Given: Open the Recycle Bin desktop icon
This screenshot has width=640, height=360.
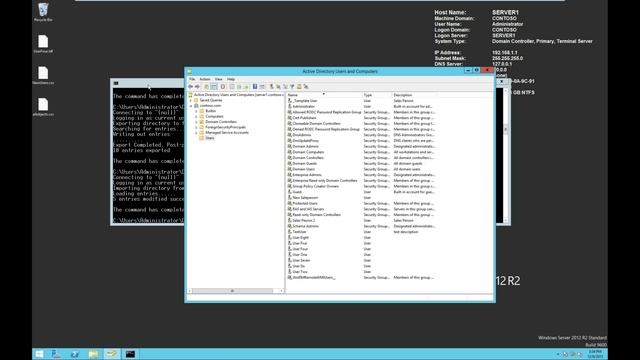Looking at the screenshot, I should click(43, 12).
